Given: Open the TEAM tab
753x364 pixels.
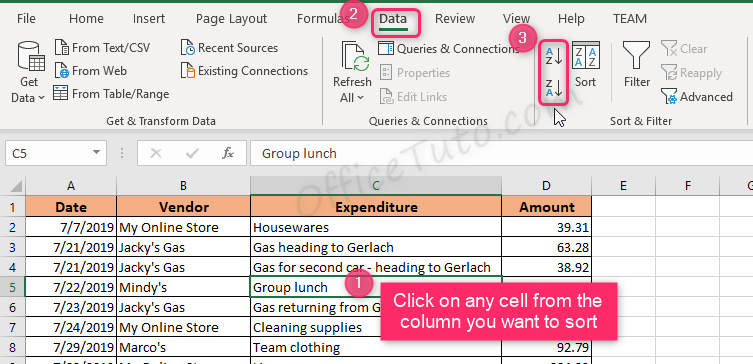Looking at the screenshot, I should click(x=630, y=19).
